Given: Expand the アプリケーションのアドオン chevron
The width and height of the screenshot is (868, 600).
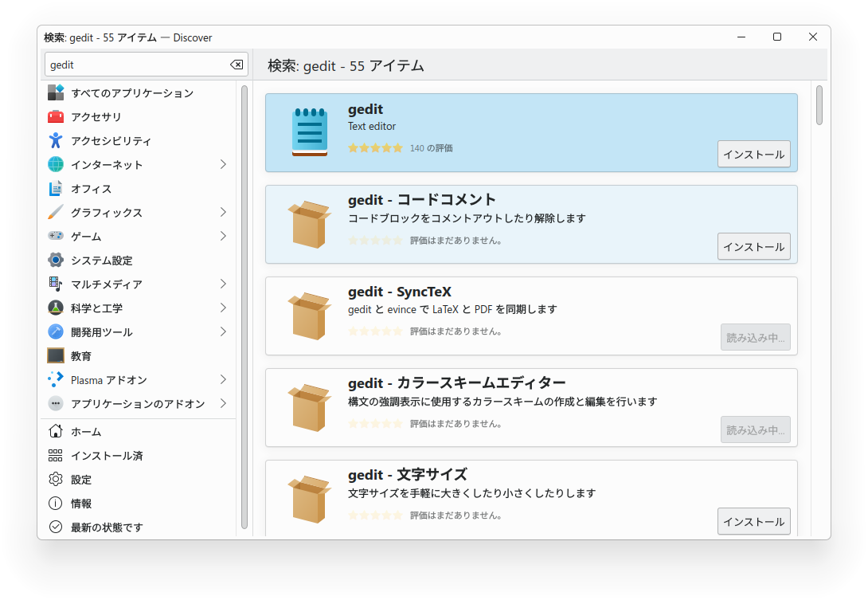Looking at the screenshot, I should [x=223, y=403].
